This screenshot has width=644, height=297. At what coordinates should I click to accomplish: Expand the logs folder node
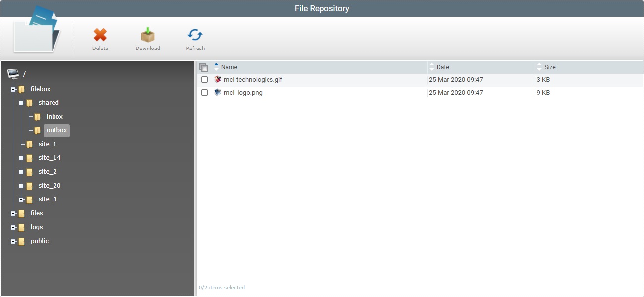(x=12, y=227)
